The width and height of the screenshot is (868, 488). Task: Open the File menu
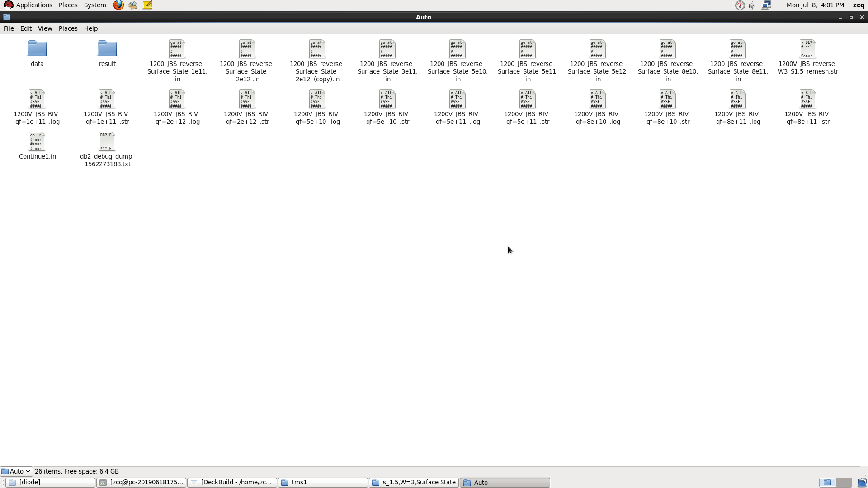coord(9,28)
